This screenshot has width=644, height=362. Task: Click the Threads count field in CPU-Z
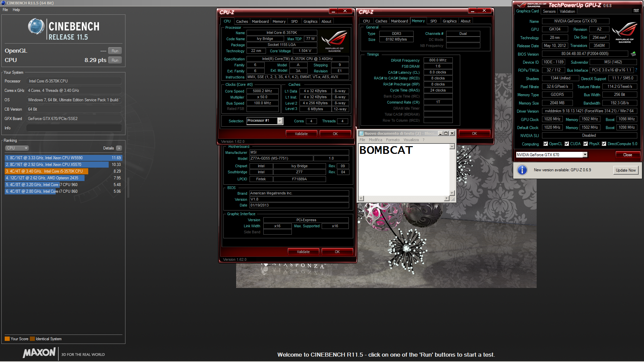coord(342,121)
